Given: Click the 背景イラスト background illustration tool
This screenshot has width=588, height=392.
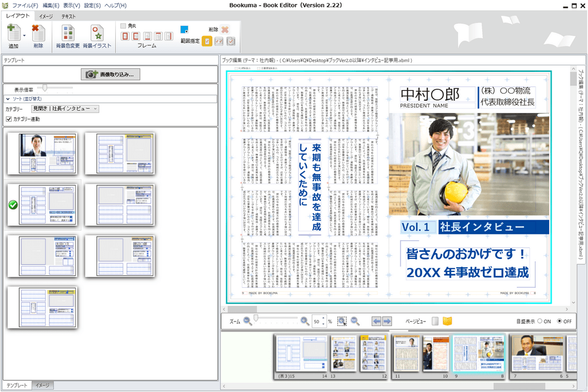Looking at the screenshot, I should pyautogui.click(x=97, y=34).
